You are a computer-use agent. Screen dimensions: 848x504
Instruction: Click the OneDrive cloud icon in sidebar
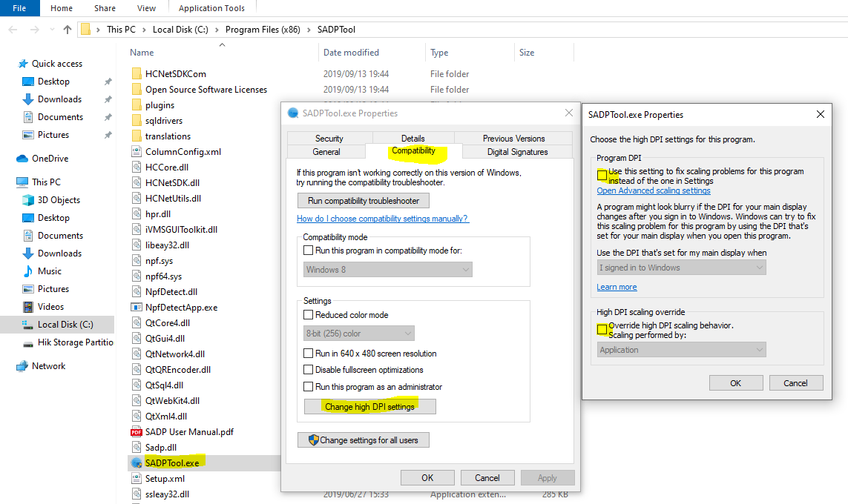[x=22, y=159]
